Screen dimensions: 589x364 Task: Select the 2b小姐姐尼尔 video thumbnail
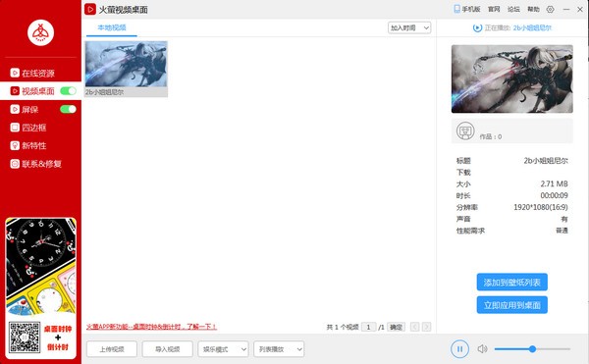127,69
